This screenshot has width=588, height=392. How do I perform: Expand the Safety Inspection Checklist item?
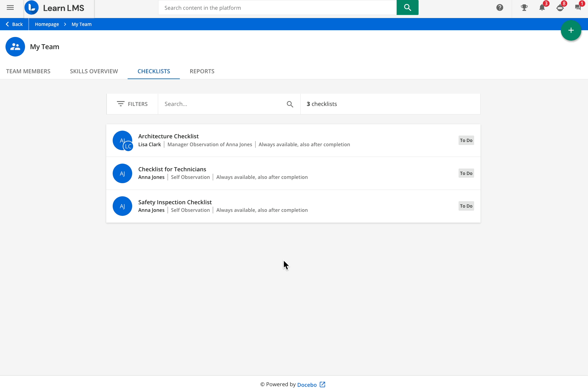click(x=175, y=202)
